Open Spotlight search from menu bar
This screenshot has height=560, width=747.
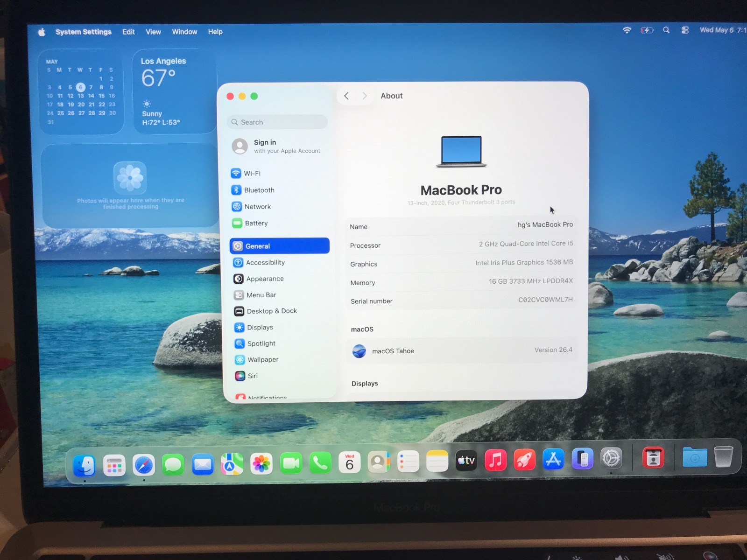[x=666, y=30]
